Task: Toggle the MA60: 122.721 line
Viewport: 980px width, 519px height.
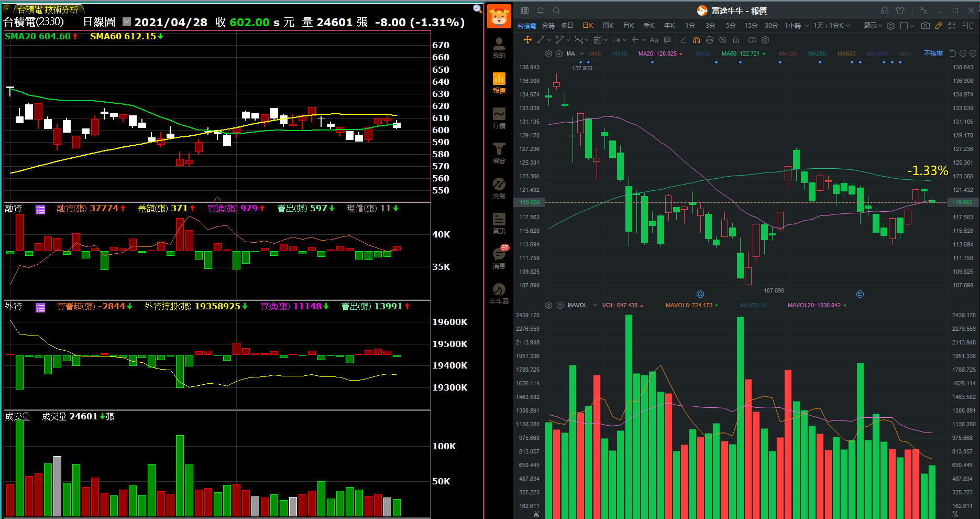Action: [743, 53]
